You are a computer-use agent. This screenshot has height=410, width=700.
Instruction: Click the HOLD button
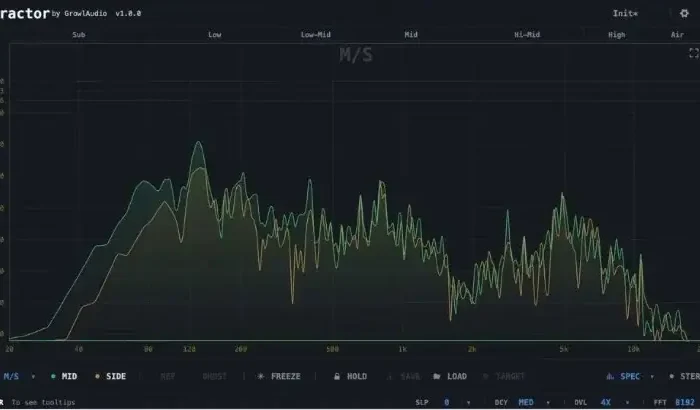350,377
